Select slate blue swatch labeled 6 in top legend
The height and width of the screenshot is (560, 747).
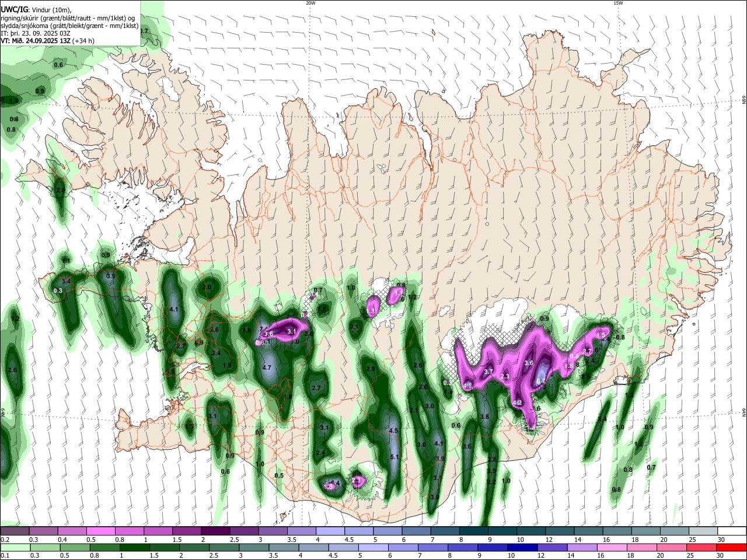coord(417,531)
